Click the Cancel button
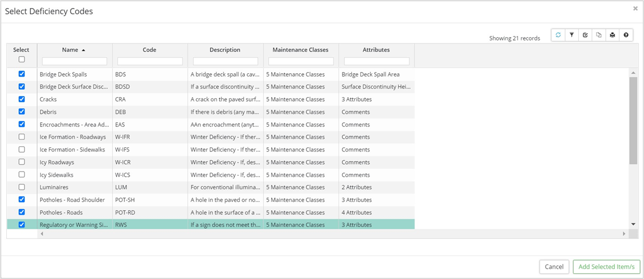This screenshot has height=279, width=644. pos(554,266)
